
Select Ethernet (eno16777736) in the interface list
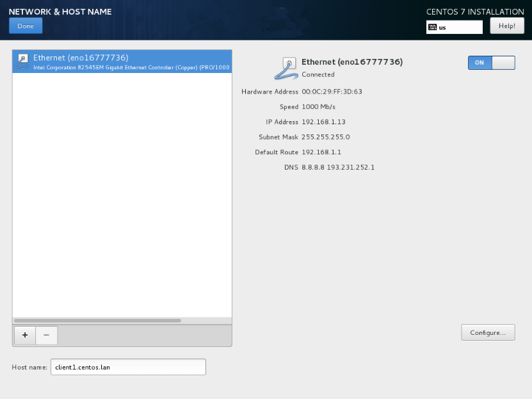point(122,61)
